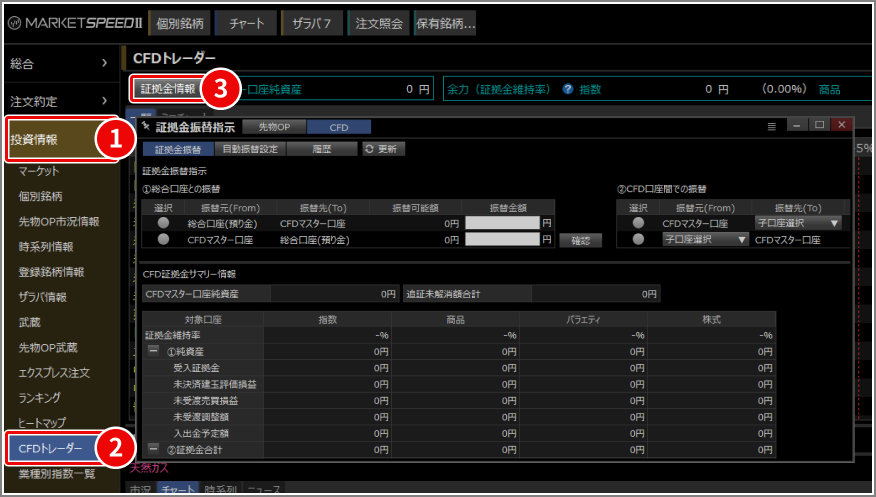Select radio for 子口座選択 to CFDマスター口座
Image resolution: width=876 pixels, height=497 pixels.
click(x=638, y=239)
